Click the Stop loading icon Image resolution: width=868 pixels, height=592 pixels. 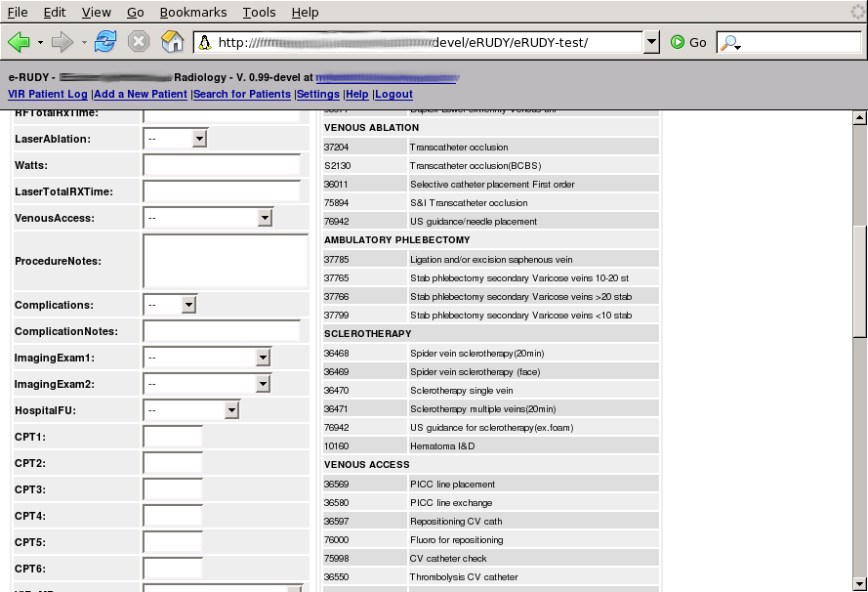(139, 42)
